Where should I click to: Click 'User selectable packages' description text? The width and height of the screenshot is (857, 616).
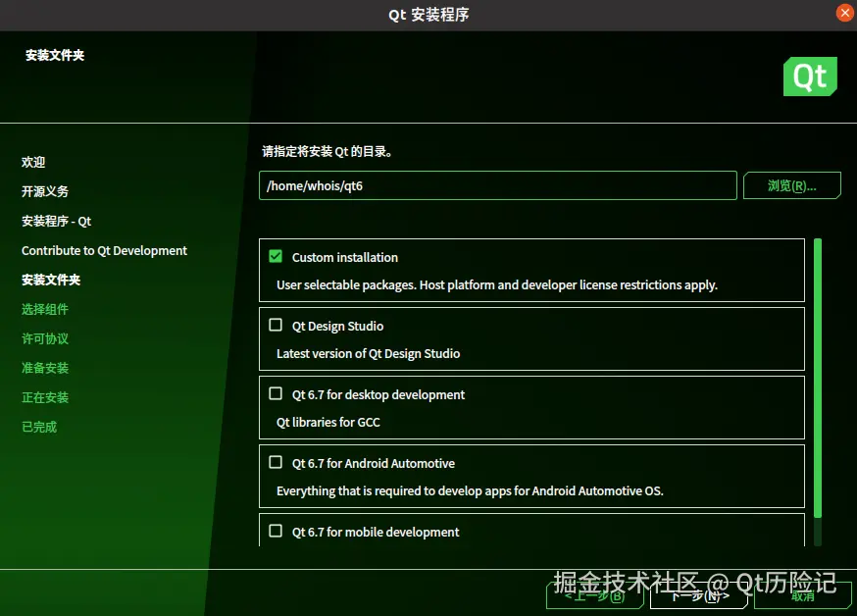(497, 284)
